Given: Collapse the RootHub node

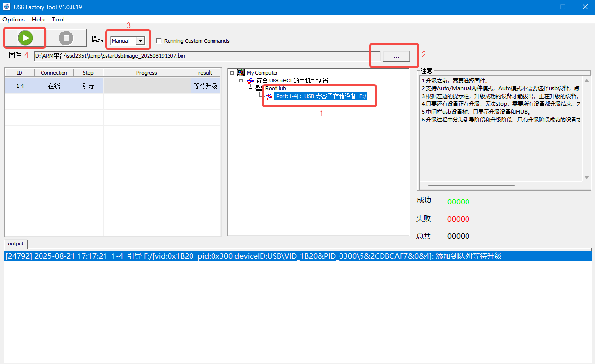Looking at the screenshot, I should tap(251, 88).
